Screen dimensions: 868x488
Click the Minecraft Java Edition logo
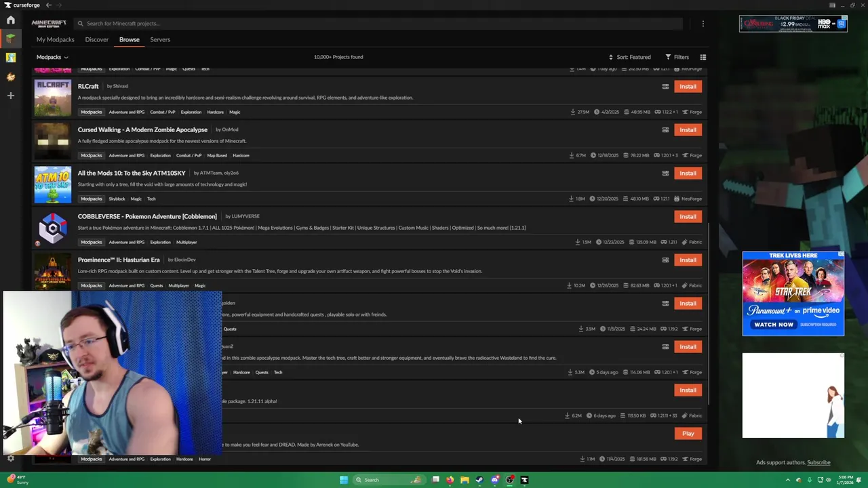pyautogui.click(x=49, y=23)
